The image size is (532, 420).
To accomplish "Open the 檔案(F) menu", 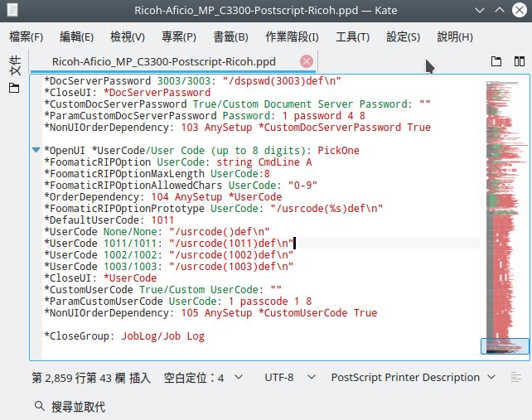I will click(x=27, y=37).
